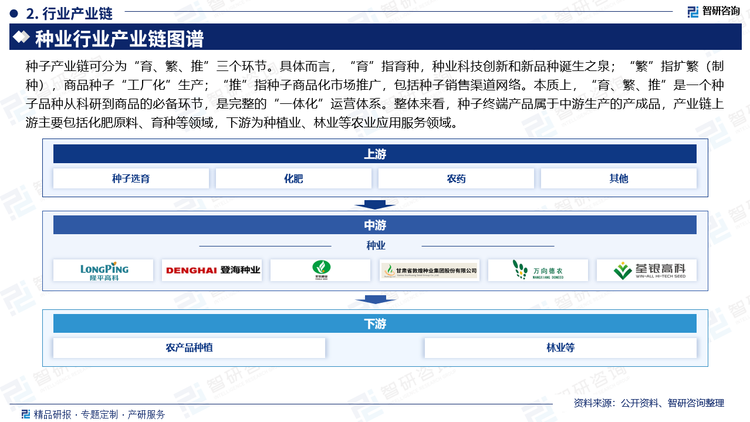Click the paragraph line starting 游主要包括化肥原料

[x=242, y=123]
